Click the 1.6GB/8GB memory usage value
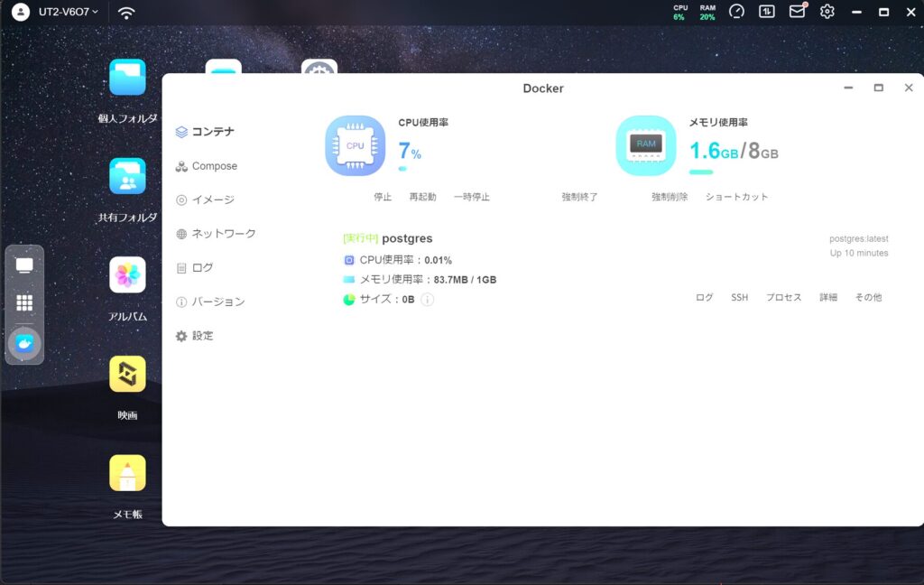The height and width of the screenshot is (585, 924). [x=734, y=151]
